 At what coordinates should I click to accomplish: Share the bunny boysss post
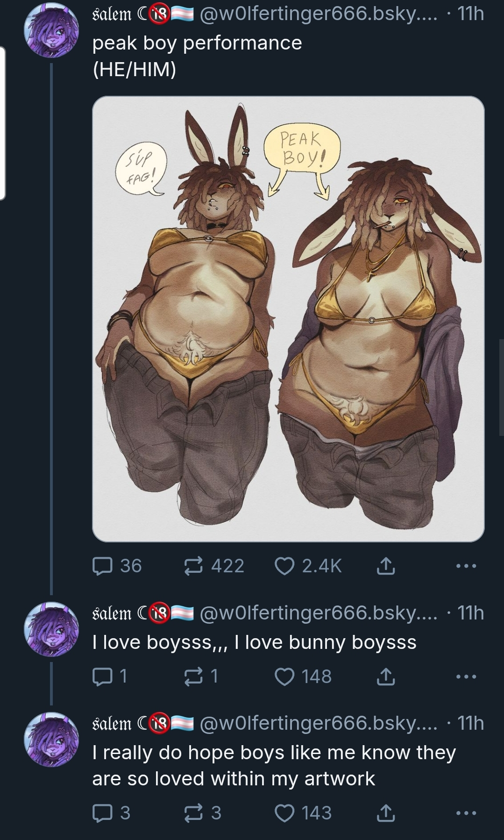click(386, 677)
